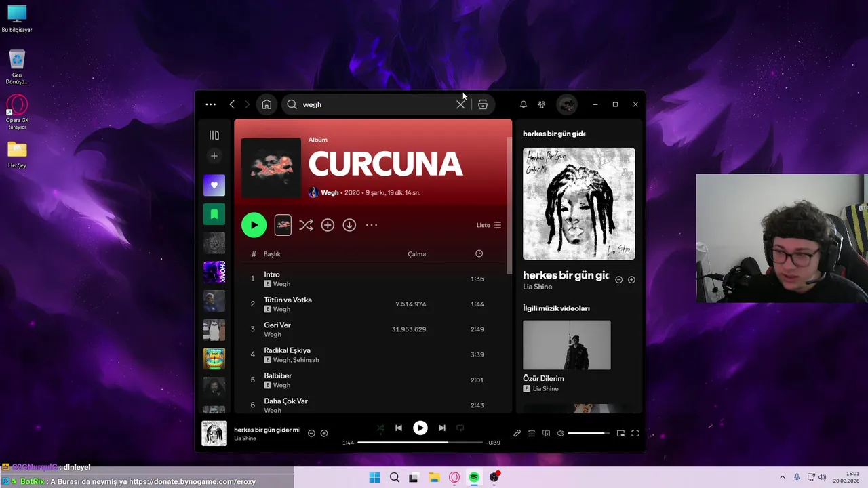Open more options for the album
Image resolution: width=868 pixels, height=488 pixels.
pos(372,225)
